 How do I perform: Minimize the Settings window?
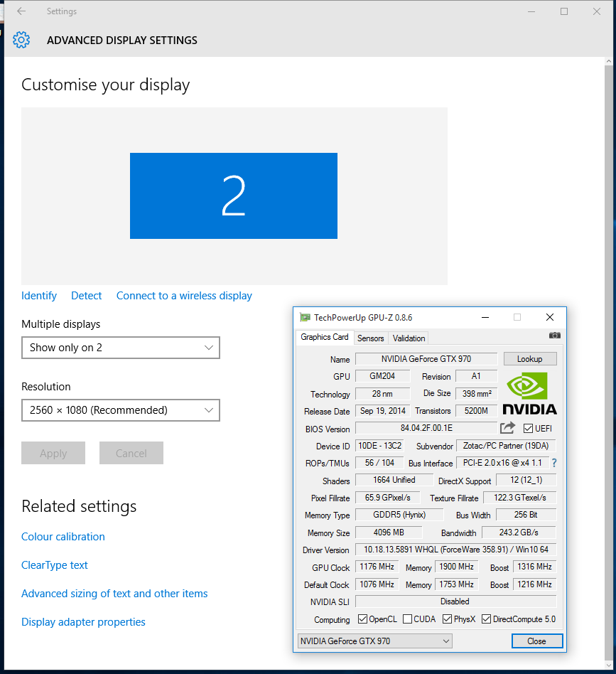click(531, 11)
